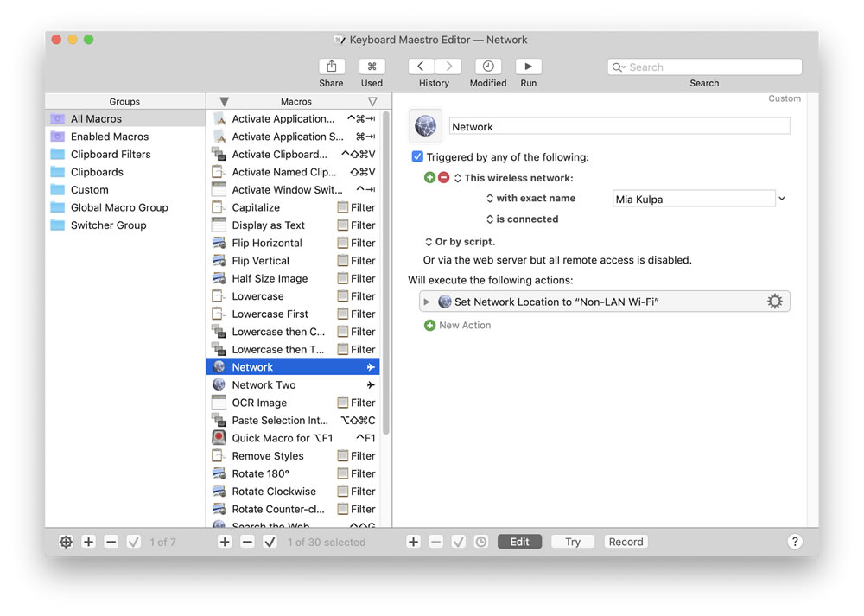Viewport: 864px width, 616px height.
Task: Open gear menu for Set Network Location action
Action: (x=775, y=302)
